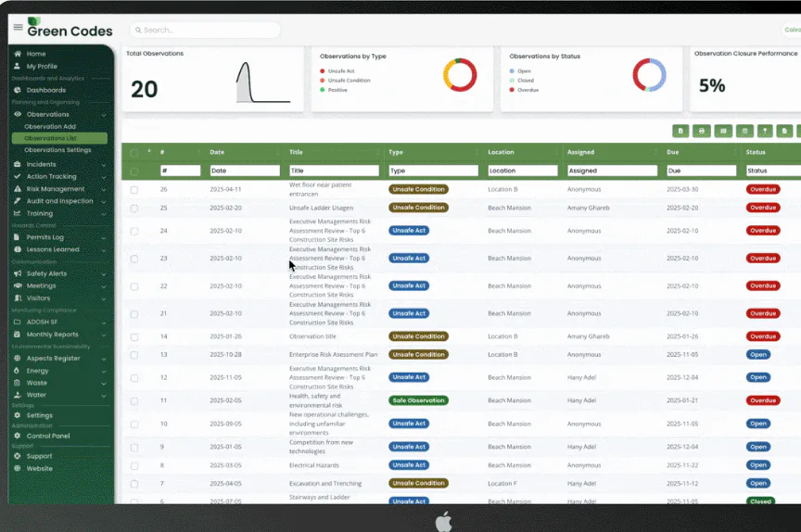The width and height of the screenshot is (801, 532).
Task: Click the Home house icon in sidebar
Action: [18, 54]
